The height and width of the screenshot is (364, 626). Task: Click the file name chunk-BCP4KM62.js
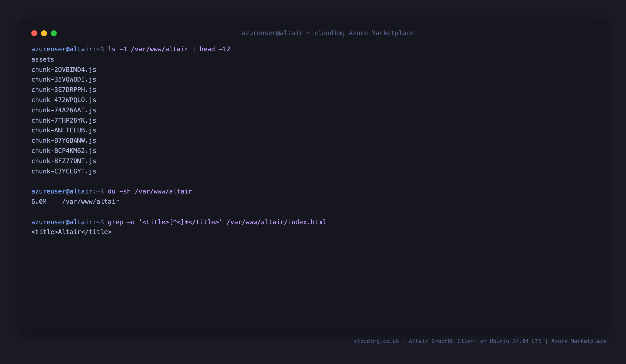pyautogui.click(x=64, y=151)
